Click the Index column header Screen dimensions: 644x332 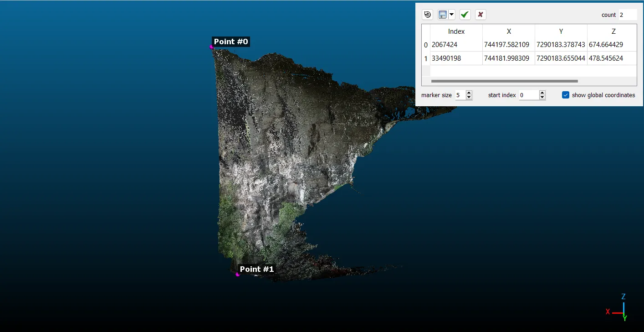click(x=456, y=31)
